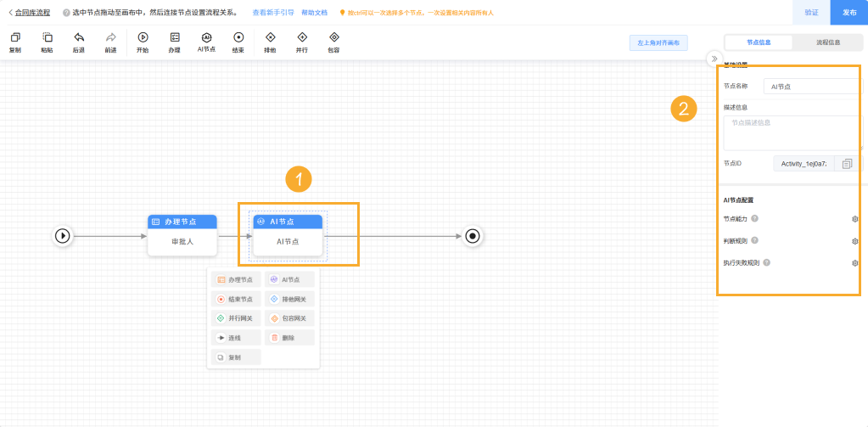Click the 节点ID value field
Screen dimensions: 868x427
pos(804,163)
